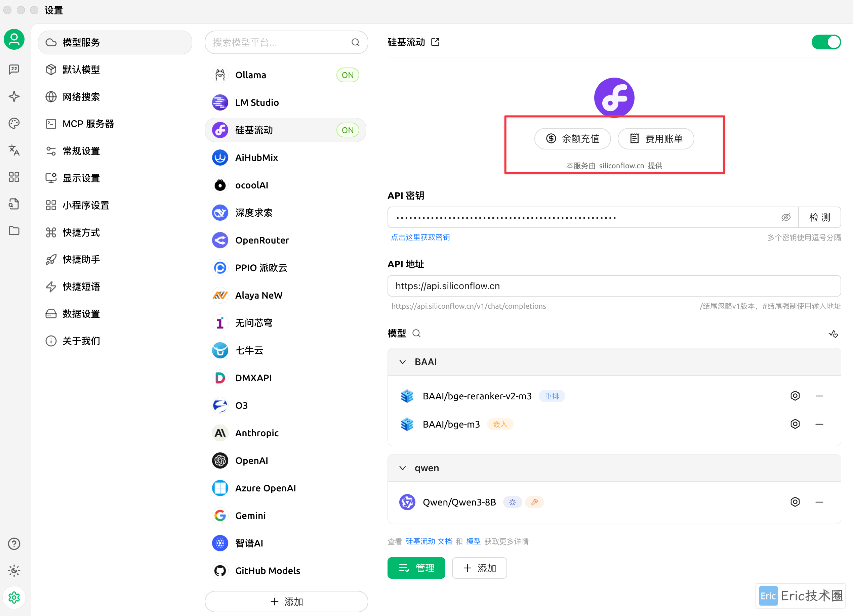Open 数据设置 page

click(115, 313)
